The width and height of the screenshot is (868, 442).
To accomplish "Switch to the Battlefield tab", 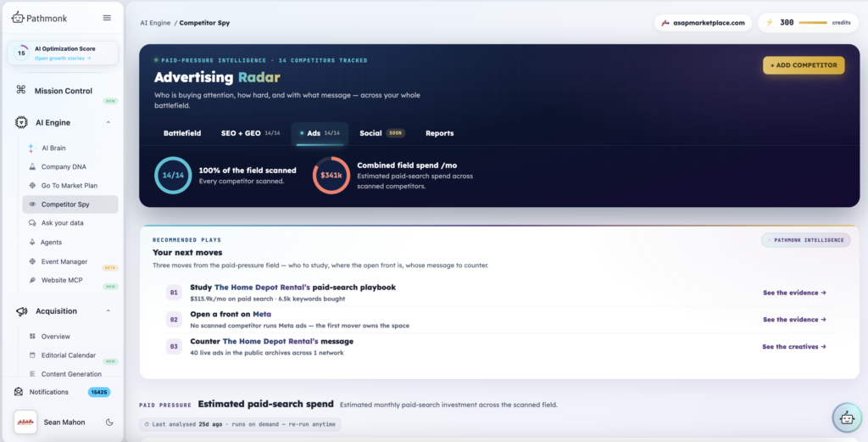I will [182, 133].
